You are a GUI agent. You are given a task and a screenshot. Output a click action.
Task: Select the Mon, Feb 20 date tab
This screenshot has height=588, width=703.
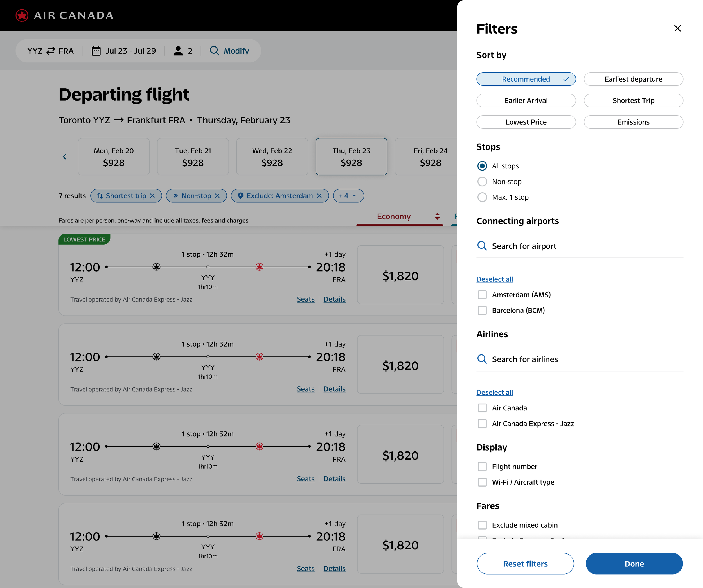(x=114, y=157)
